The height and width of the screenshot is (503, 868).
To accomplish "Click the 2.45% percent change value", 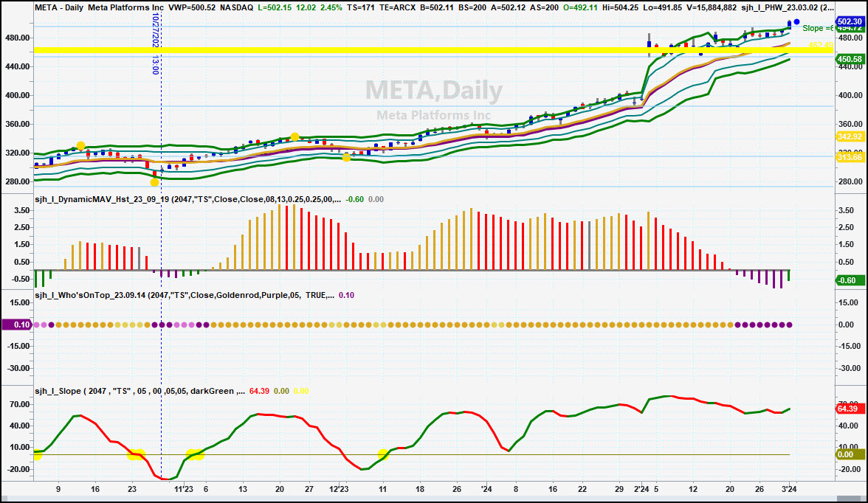I will point(331,8).
